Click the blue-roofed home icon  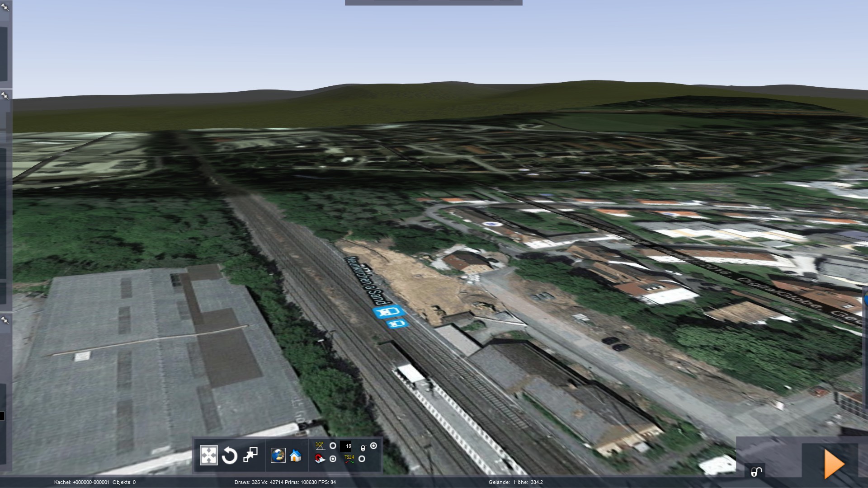click(296, 455)
